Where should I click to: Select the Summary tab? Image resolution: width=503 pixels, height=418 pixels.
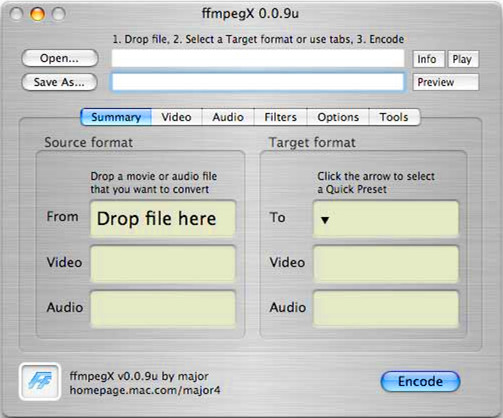tap(116, 117)
